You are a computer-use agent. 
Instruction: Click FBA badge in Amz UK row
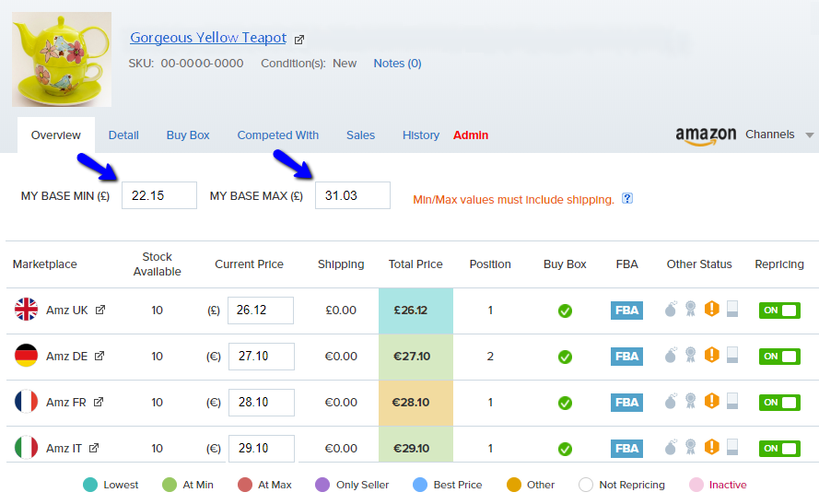click(626, 311)
